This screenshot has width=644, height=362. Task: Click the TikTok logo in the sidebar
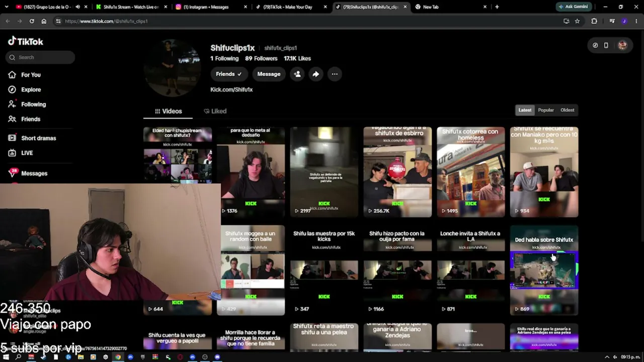(26, 42)
